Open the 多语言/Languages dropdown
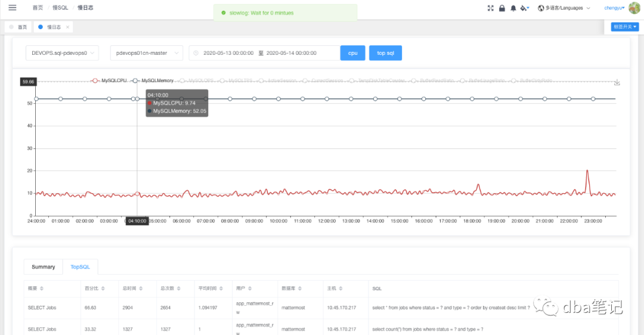 (x=564, y=8)
